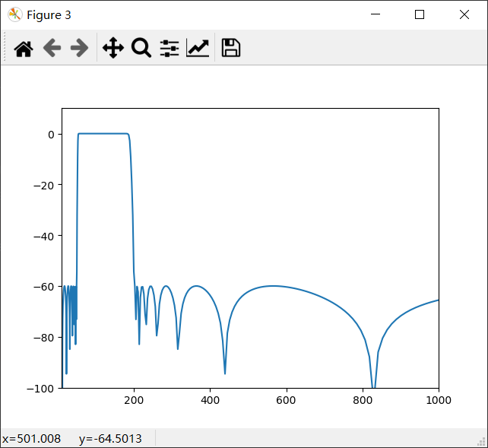Screen dimensions: 488x448
Task: Maximize the Figure 3 window
Action: pos(420,14)
